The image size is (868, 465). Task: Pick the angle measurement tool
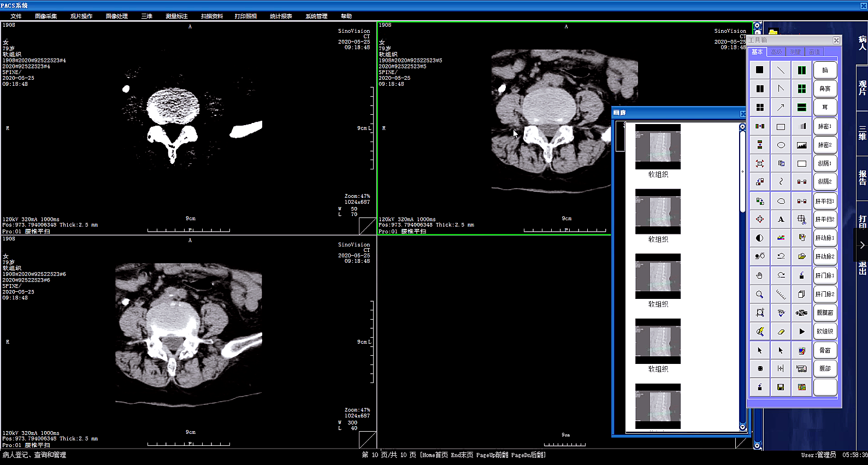[x=781, y=89]
